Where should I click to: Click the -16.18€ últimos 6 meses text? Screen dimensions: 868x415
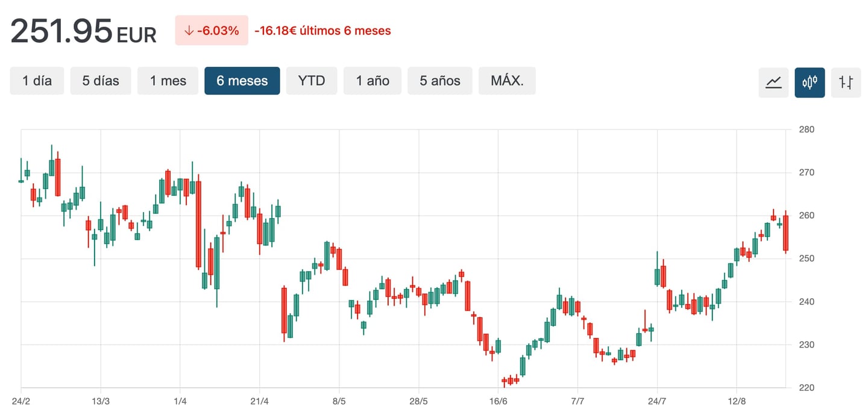coord(322,30)
